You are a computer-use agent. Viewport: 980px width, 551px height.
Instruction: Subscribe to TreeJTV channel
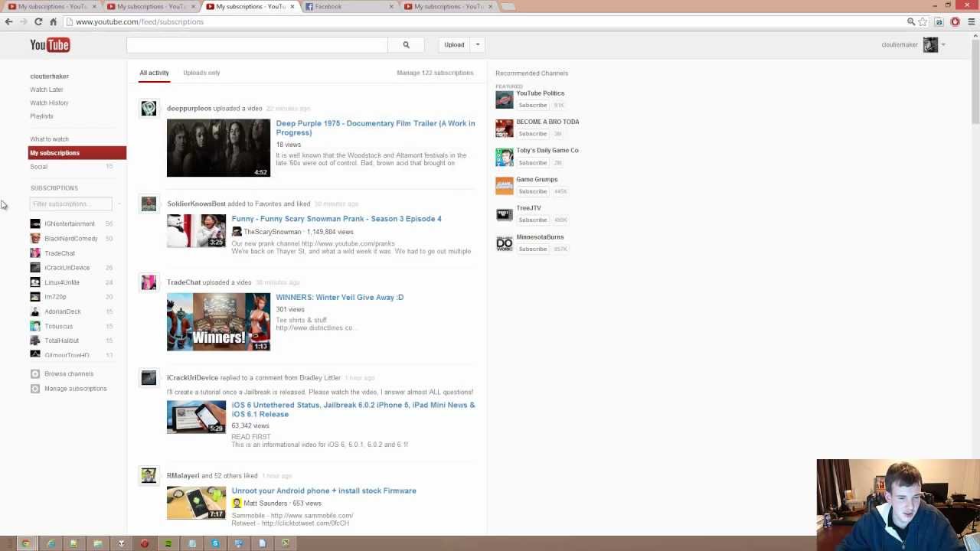[532, 220]
